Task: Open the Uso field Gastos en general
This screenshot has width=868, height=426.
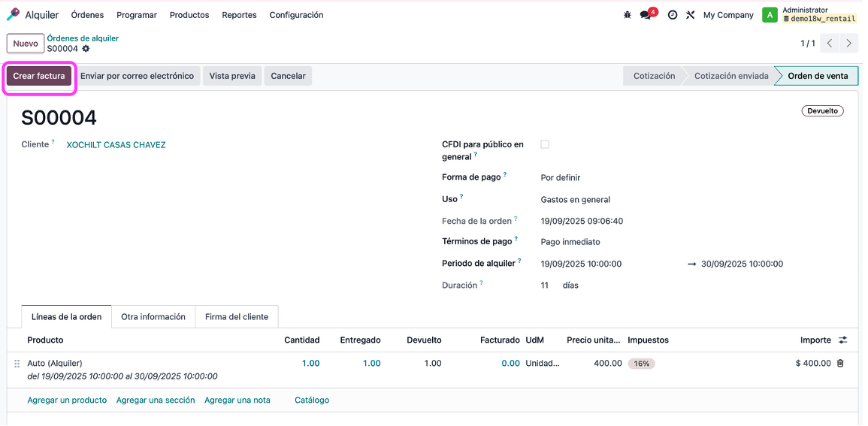Action: coord(575,200)
